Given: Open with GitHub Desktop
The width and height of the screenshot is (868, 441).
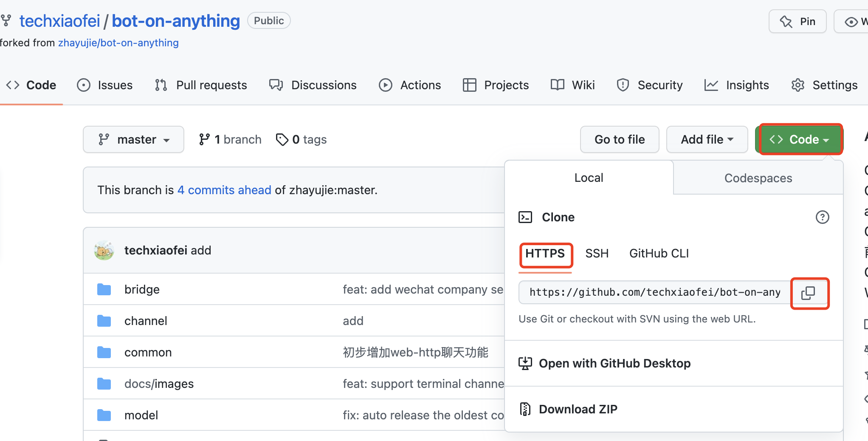Looking at the screenshot, I should (x=614, y=364).
